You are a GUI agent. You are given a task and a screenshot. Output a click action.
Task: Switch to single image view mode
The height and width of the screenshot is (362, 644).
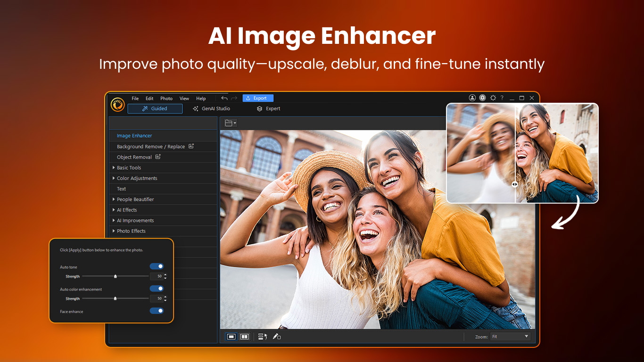click(x=231, y=337)
